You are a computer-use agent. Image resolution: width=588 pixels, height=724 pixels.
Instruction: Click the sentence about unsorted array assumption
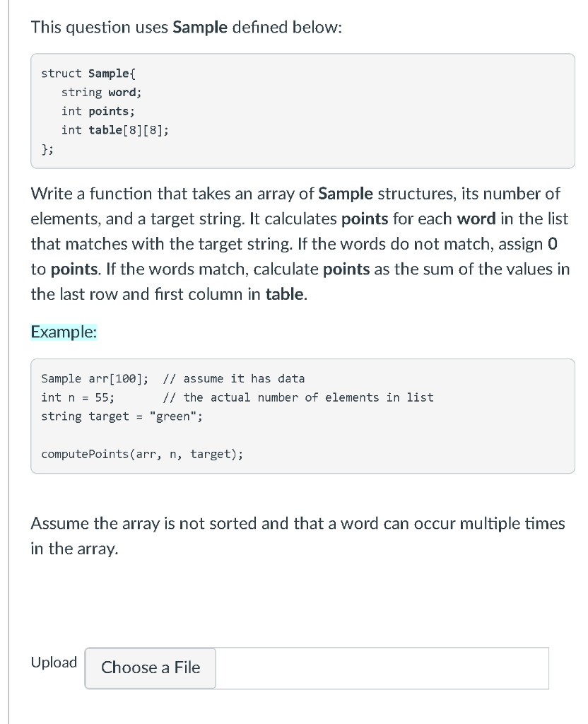297,523
